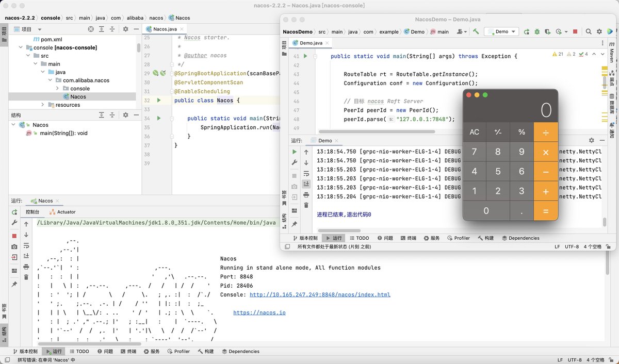Screen dimensions: 619x364
Task: Select main(String[]): void in structure panel
Action: coord(57,133)
